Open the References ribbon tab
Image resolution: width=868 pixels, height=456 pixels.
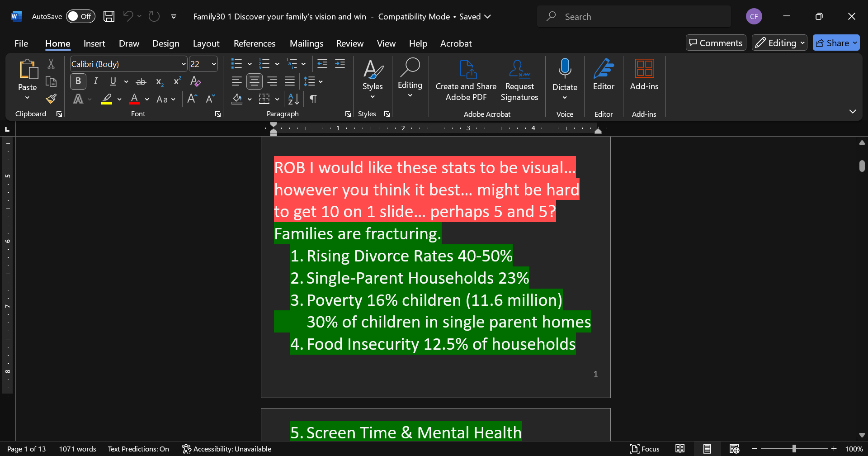coord(254,43)
